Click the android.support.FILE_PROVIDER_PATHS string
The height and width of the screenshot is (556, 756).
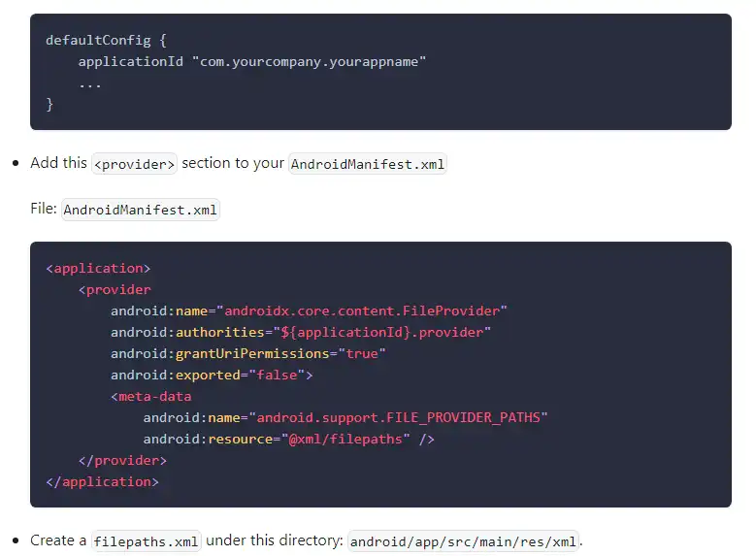399,417
